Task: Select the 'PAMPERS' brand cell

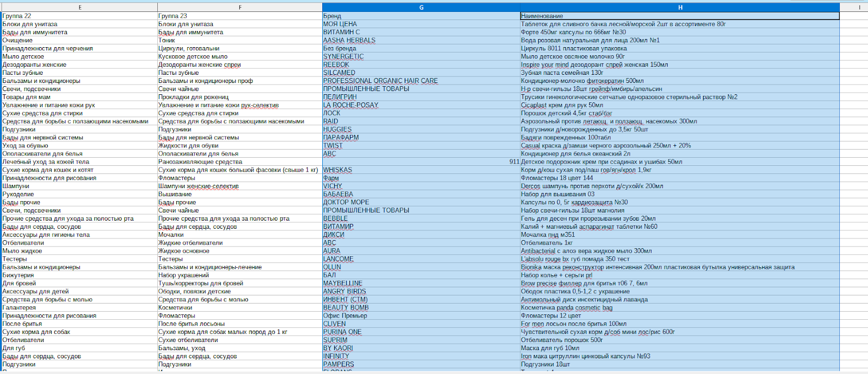Action: [x=422, y=364]
